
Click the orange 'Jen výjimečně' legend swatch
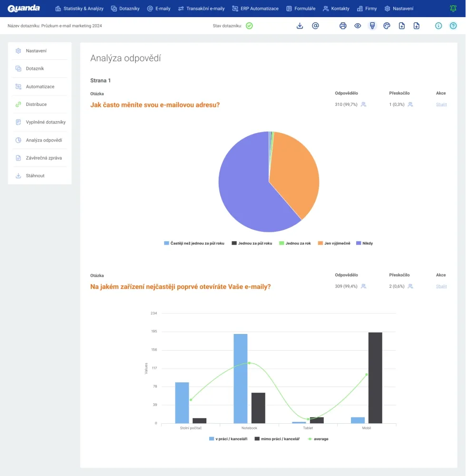320,243
